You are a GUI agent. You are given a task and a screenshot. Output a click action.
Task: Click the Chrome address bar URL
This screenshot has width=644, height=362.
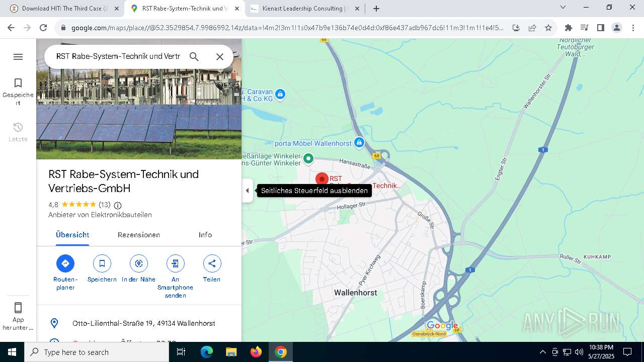pos(287,28)
